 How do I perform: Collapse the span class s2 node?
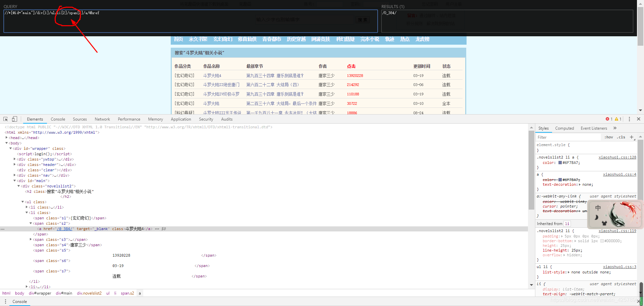31,223
